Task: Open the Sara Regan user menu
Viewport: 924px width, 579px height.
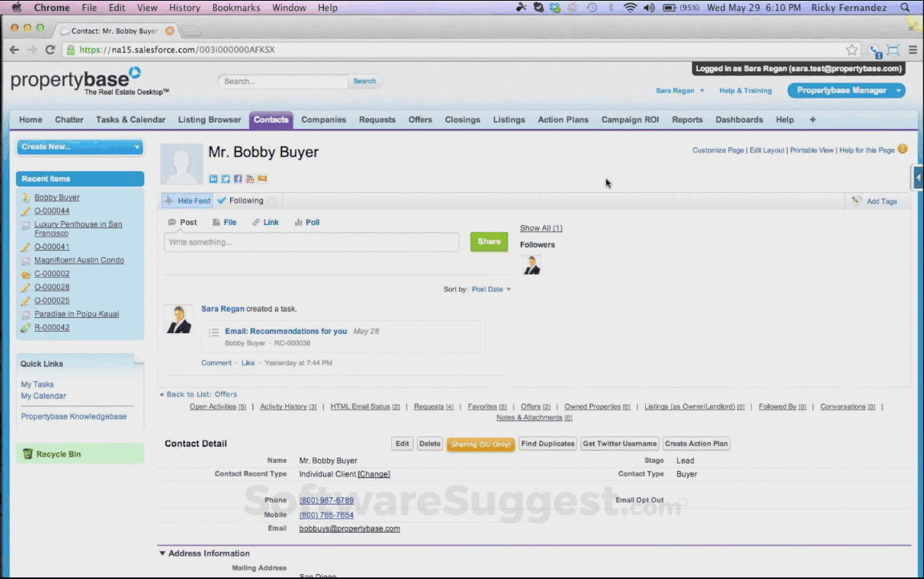Action: pos(679,90)
